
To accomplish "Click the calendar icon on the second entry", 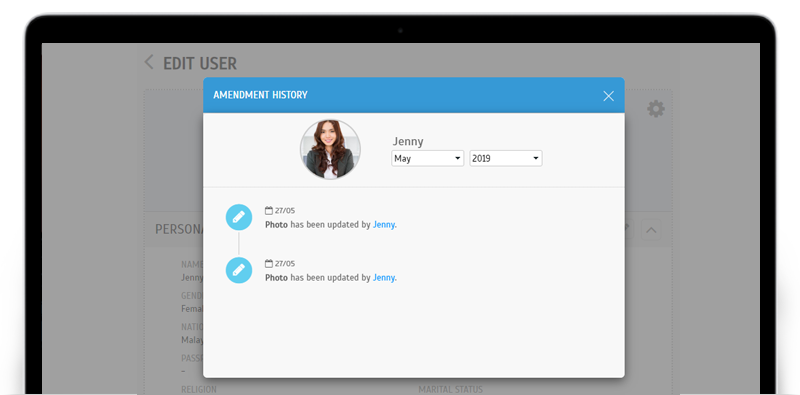I will point(269,263).
